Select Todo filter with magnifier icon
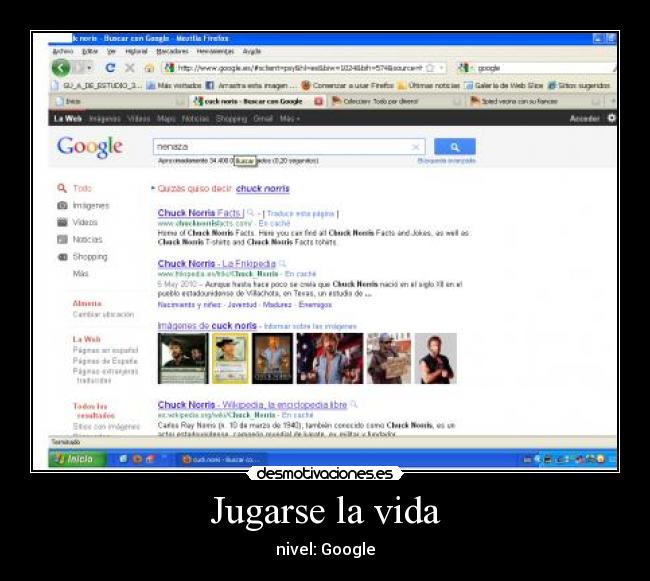This screenshot has width=650, height=581. 75,188
